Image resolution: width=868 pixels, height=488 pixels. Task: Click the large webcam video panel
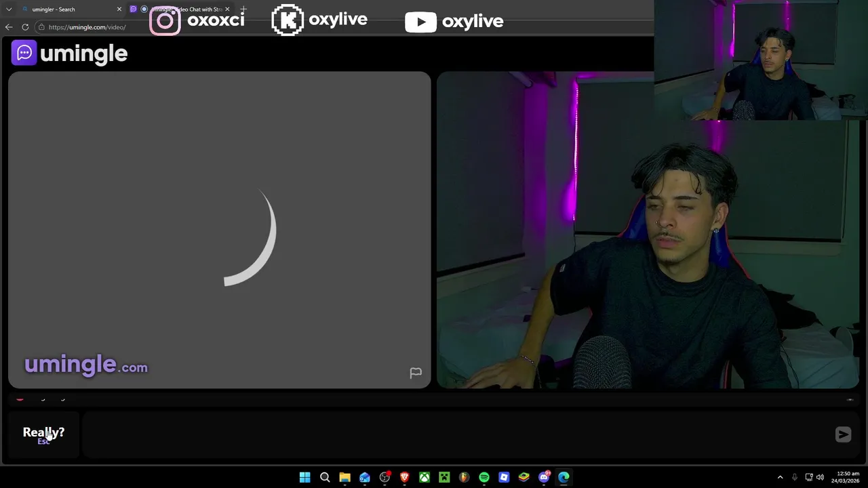point(648,230)
